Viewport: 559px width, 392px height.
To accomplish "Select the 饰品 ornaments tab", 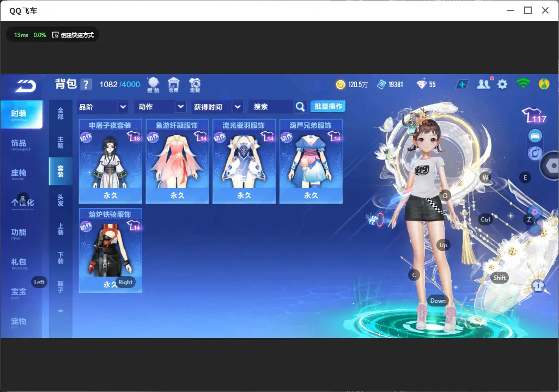I will click(x=21, y=144).
